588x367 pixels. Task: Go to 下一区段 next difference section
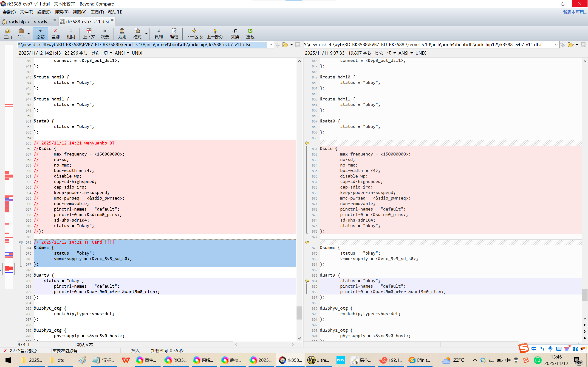(x=194, y=33)
